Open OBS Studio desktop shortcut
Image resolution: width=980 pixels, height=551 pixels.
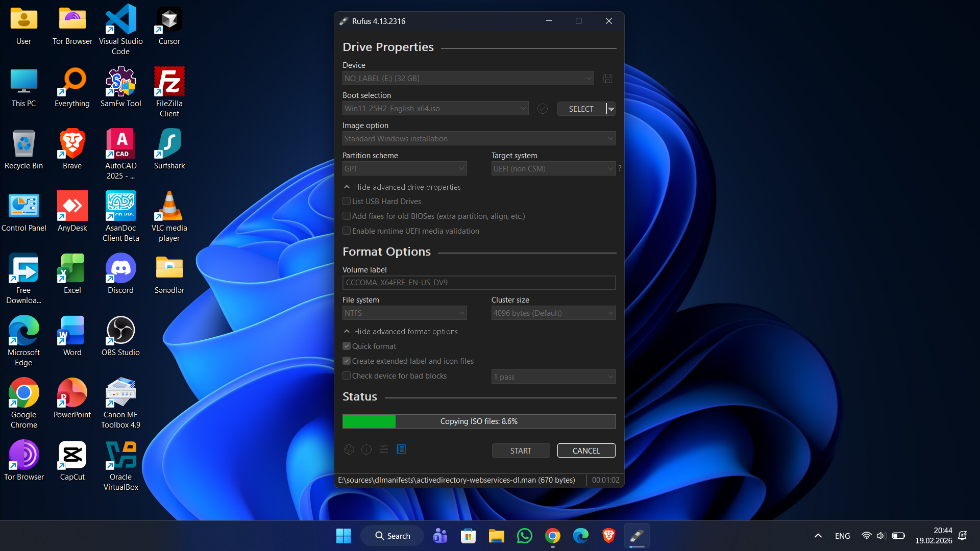120,336
